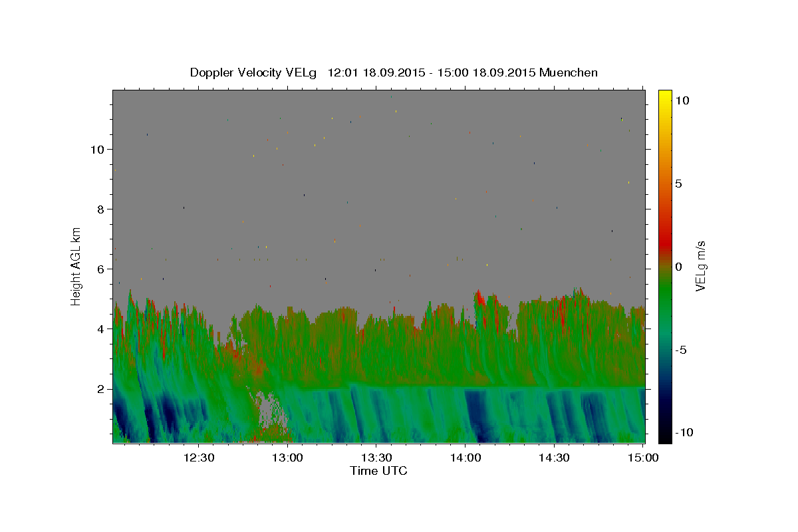This screenshot has width=798, height=532.
Task: Click the height axis label 2
Action: [101, 389]
